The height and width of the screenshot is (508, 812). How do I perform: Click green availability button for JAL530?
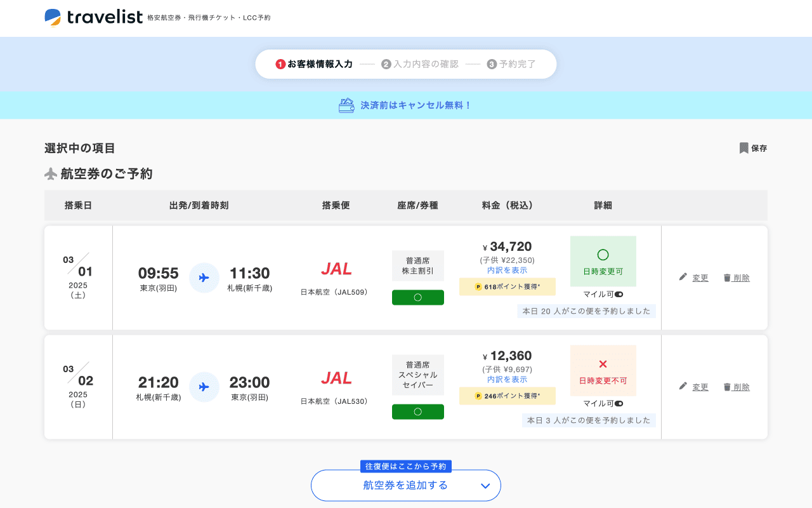pyautogui.click(x=418, y=411)
